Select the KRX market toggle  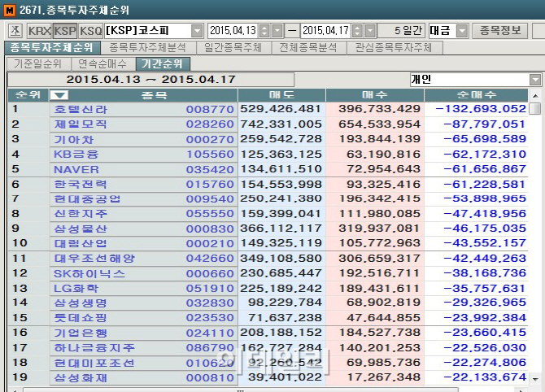tap(40, 31)
